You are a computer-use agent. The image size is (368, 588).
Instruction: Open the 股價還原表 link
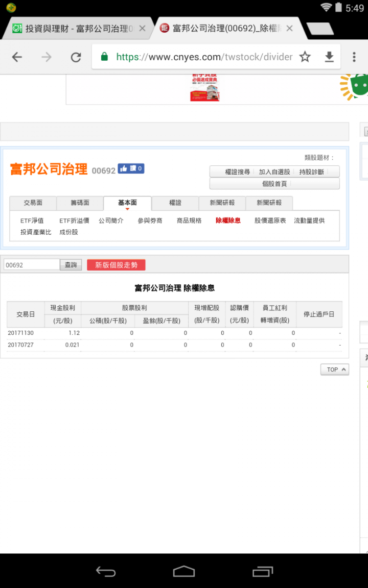coord(270,220)
